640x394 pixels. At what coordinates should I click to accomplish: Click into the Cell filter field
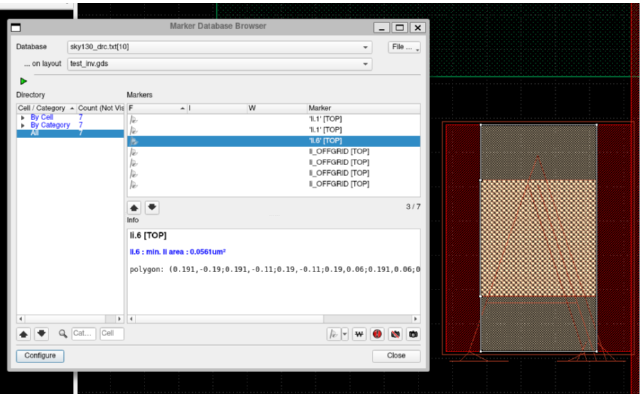coord(112,334)
